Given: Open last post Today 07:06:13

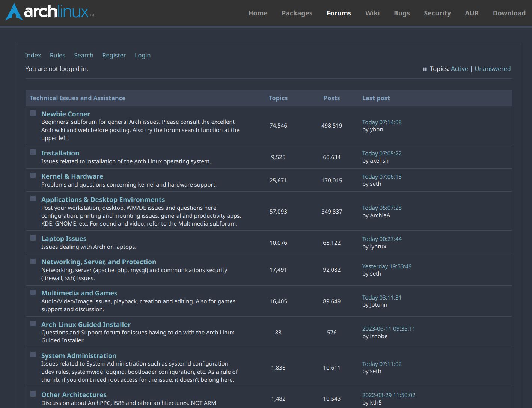Looking at the screenshot, I should pyautogui.click(x=382, y=176).
